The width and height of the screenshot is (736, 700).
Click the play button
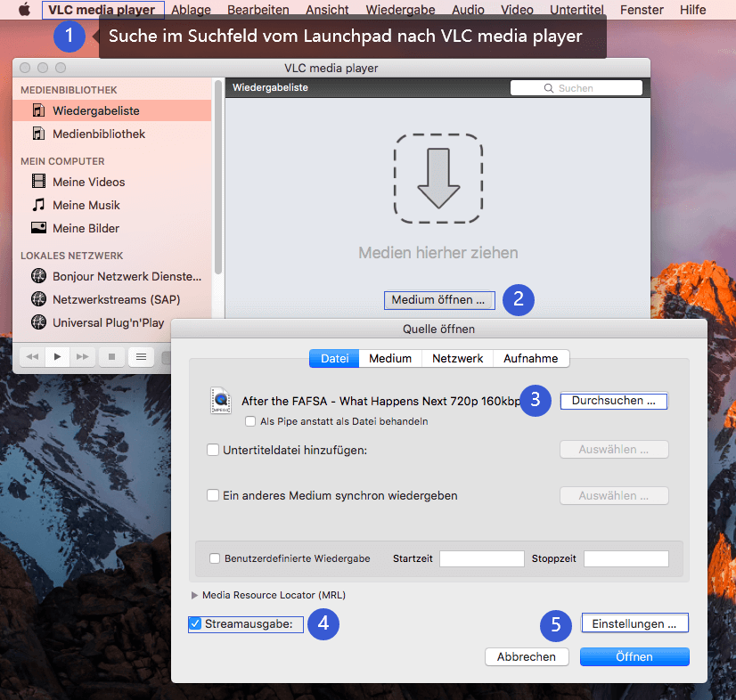point(57,357)
